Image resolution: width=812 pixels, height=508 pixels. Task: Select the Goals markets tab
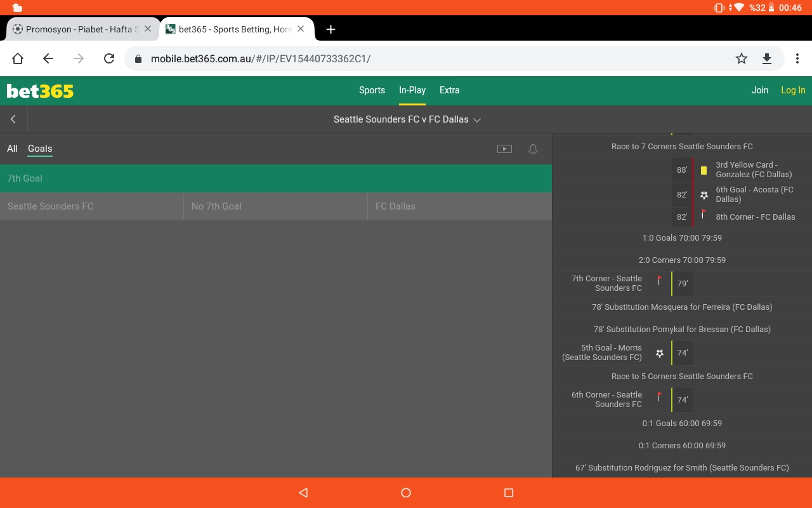[x=40, y=149]
